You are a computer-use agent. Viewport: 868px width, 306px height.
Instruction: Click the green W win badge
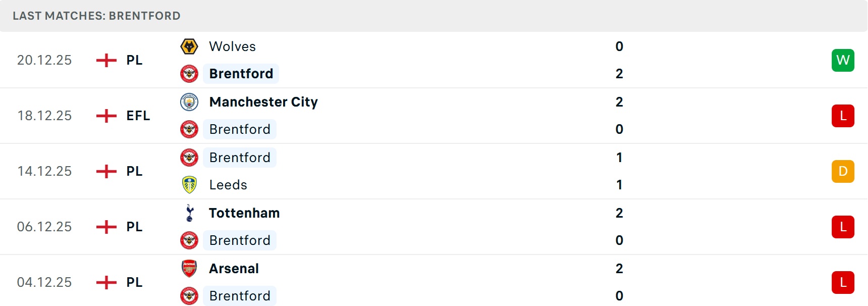point(843,60)
